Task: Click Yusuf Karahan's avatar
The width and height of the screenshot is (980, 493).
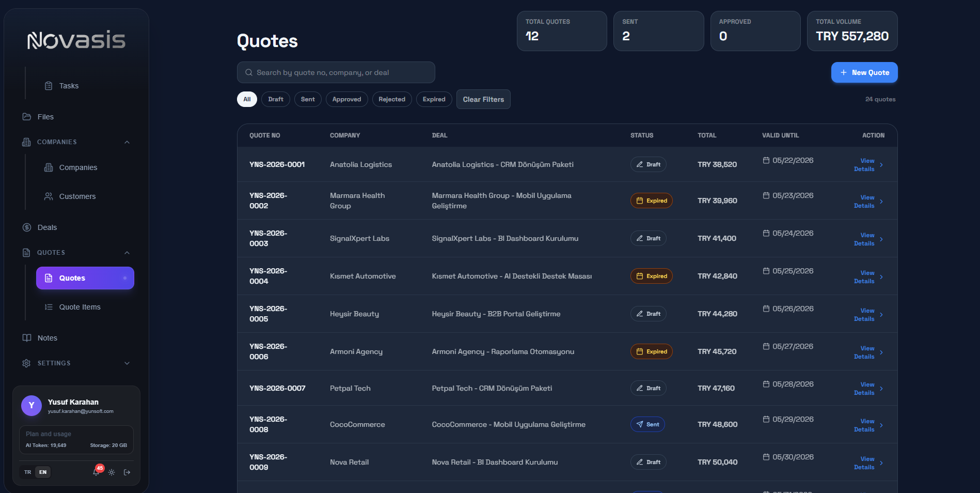Action: point(31,406)
